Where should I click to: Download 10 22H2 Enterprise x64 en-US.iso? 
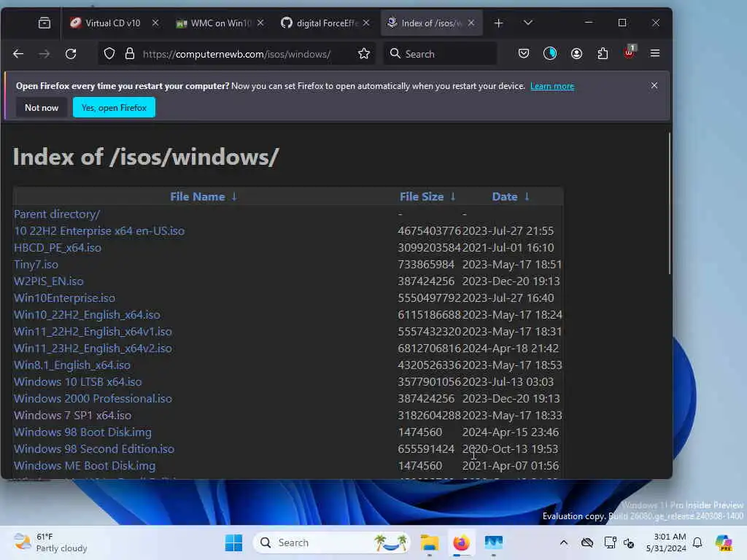[99, 231]
